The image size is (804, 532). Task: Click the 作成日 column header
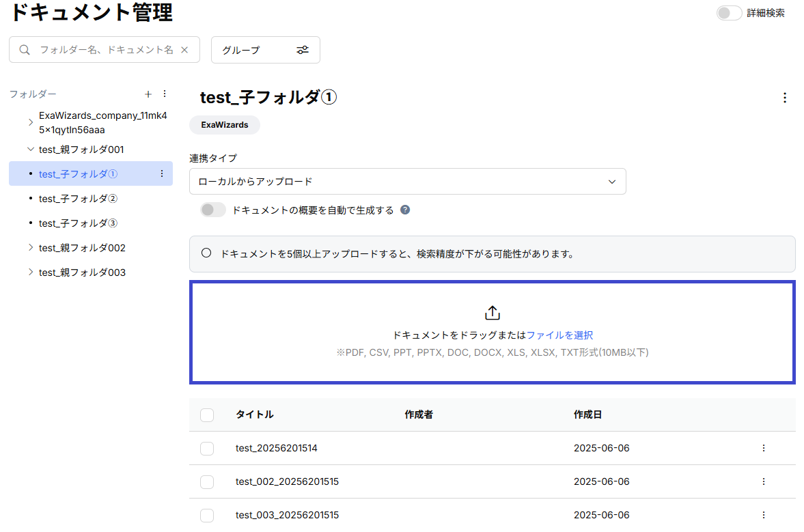(587, 414)
